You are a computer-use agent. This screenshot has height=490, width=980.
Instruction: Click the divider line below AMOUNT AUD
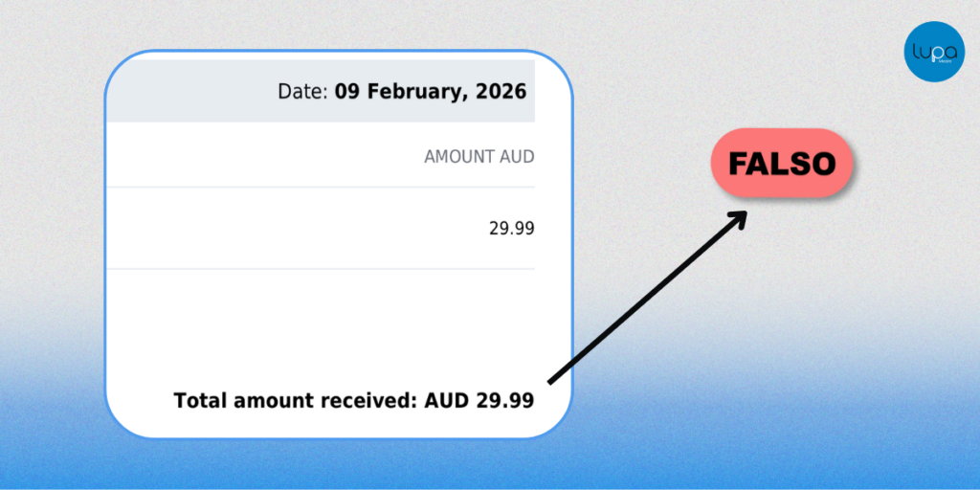[321, 187]
